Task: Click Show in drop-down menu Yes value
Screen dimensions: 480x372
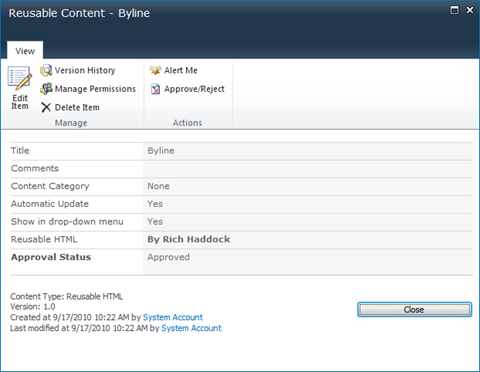Action: point(155,222)
